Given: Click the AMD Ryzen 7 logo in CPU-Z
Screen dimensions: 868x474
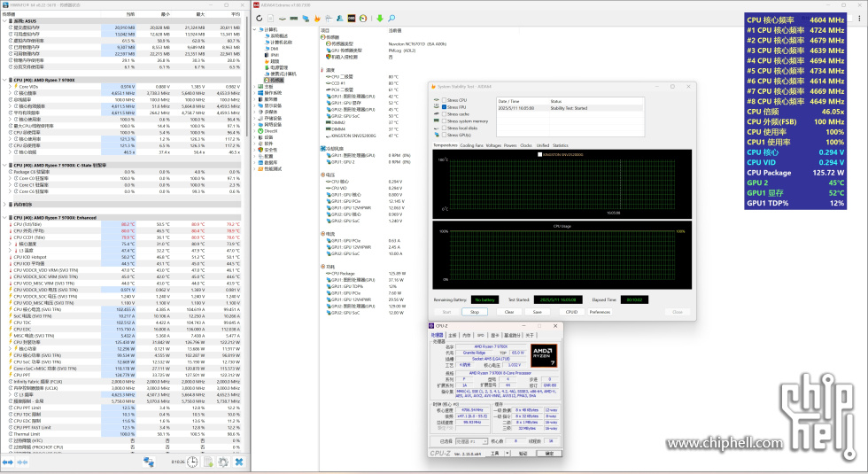Looking at the screenshot, I should (x=544, y=355).
